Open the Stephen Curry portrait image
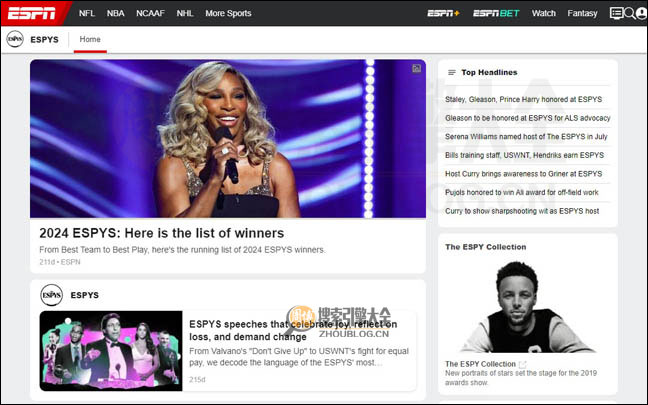This screenshot has height=405, width=648. (x=528, y=307)
